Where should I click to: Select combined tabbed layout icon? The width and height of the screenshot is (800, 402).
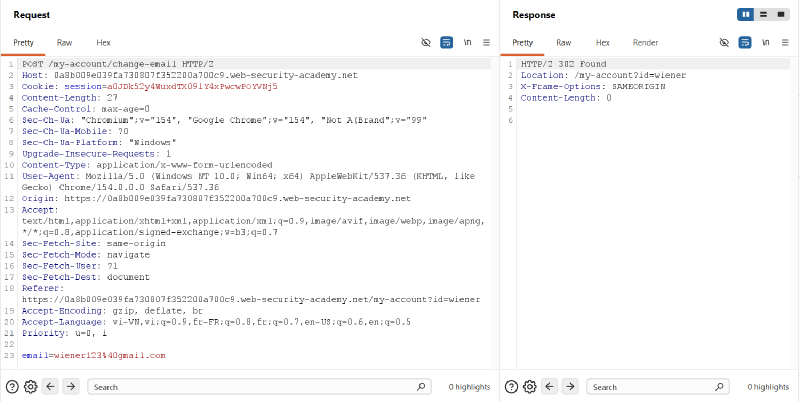(x=781, y=15)
